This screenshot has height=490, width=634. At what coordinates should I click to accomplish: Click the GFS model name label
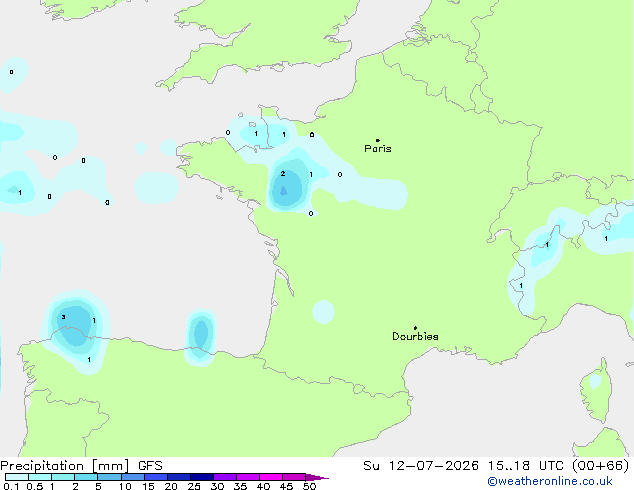150,466
